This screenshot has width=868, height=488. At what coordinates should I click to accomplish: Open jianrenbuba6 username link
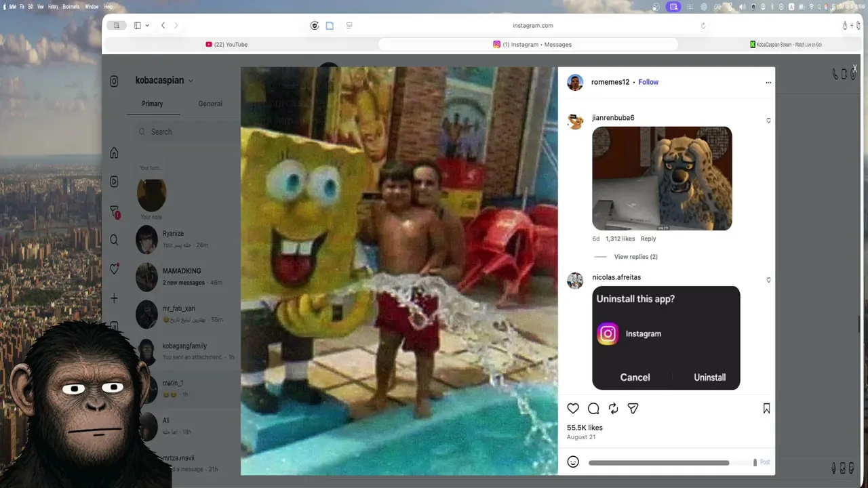click(613, 118)
